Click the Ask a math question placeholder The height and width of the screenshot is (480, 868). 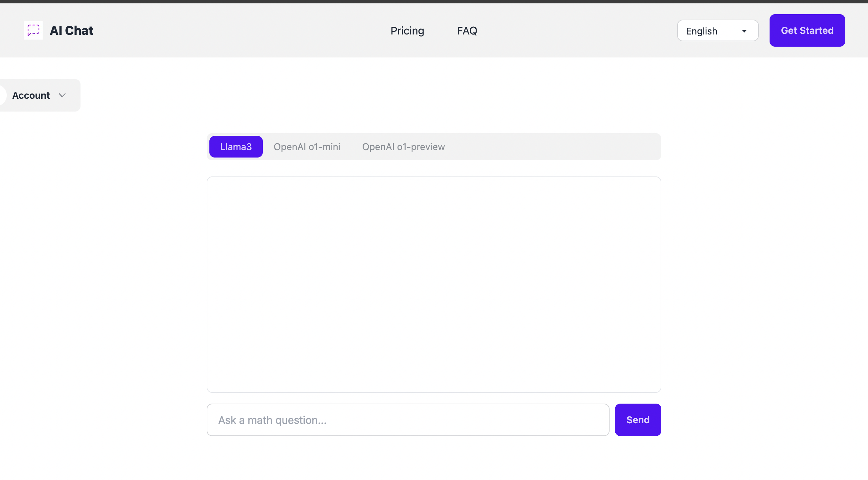click(273, 419)
